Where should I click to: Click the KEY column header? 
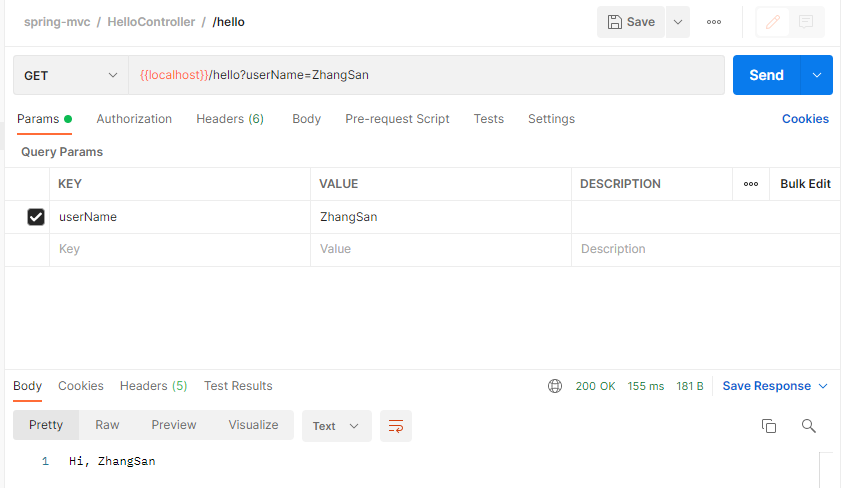coord(70,184)
